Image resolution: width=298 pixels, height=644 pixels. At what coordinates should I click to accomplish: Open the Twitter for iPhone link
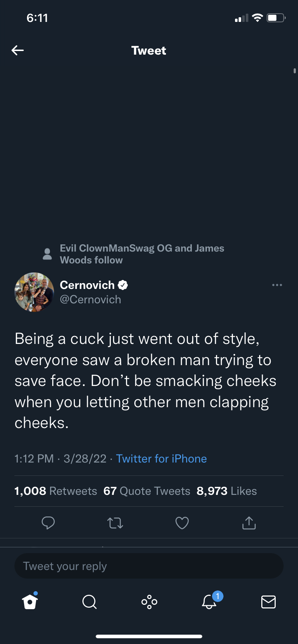pos(161,459)
